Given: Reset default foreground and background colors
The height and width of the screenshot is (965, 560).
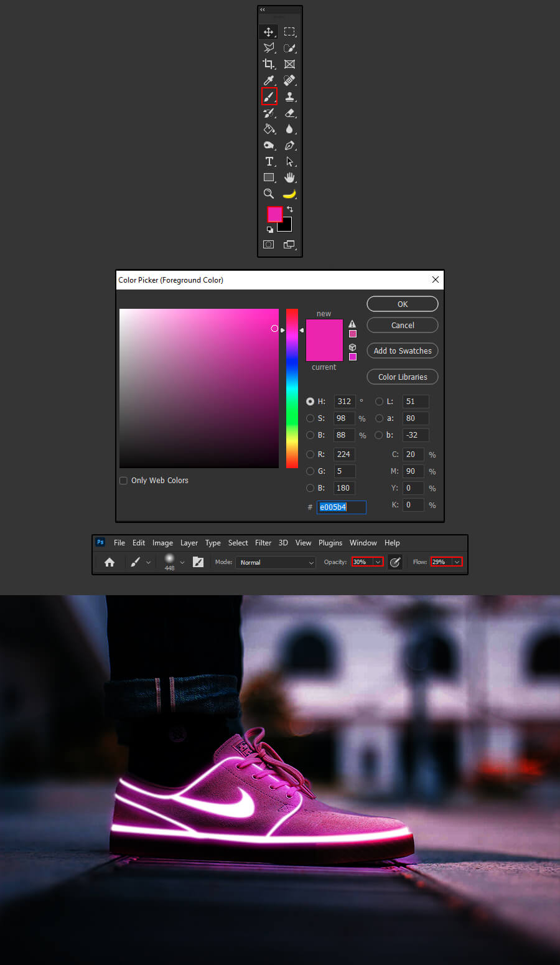Looking at the screenshot, I should [270, 230].
